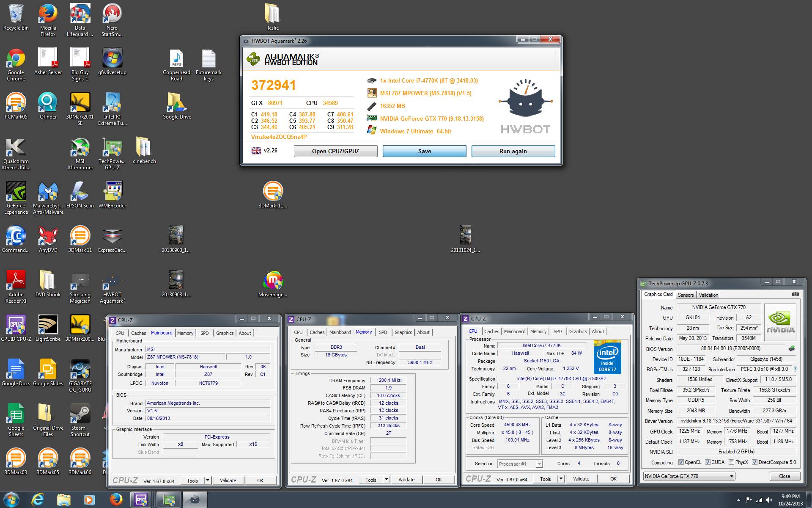This screenshot has width=812, height=508.
Task: Open the Validation tab in GPU-Z
Action: (x=708, y=295)
